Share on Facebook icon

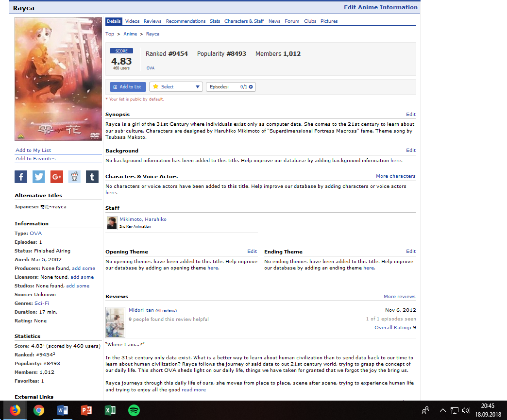click(21, 177)
